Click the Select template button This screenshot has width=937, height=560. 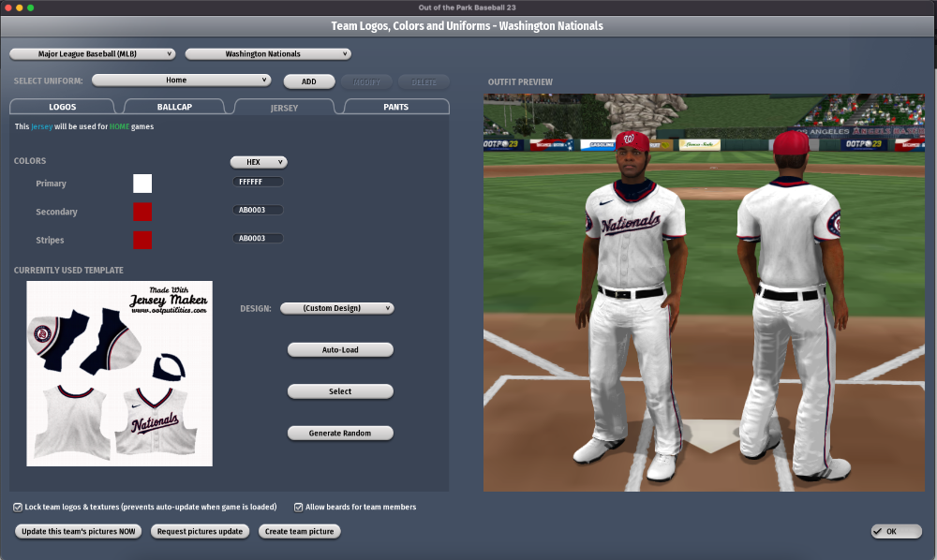(x=340, y=391)
